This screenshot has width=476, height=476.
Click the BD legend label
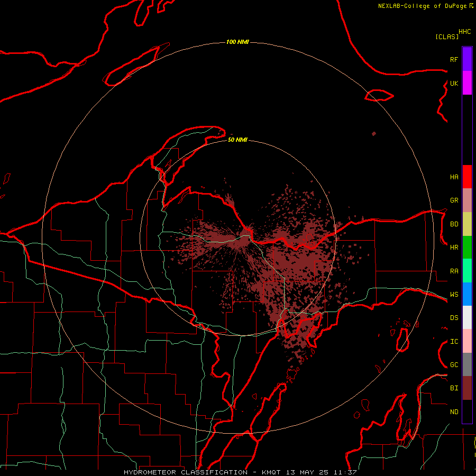[x=454, y=224]
